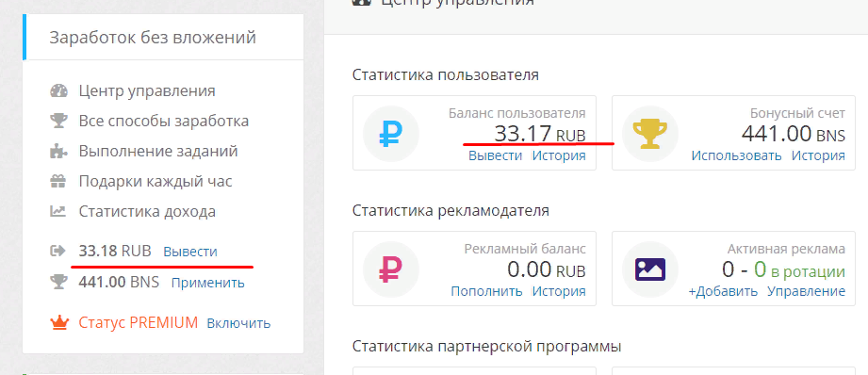
Task: Open Центр управления in the sidebar menu
Action: click(147, 90)
